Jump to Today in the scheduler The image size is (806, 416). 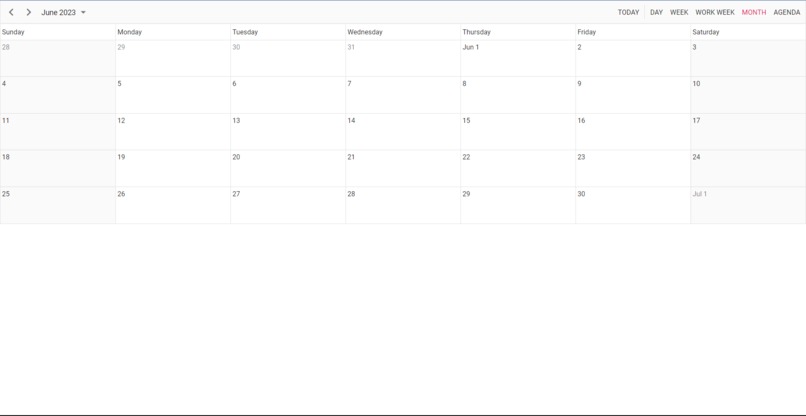(x=628, y=12)
